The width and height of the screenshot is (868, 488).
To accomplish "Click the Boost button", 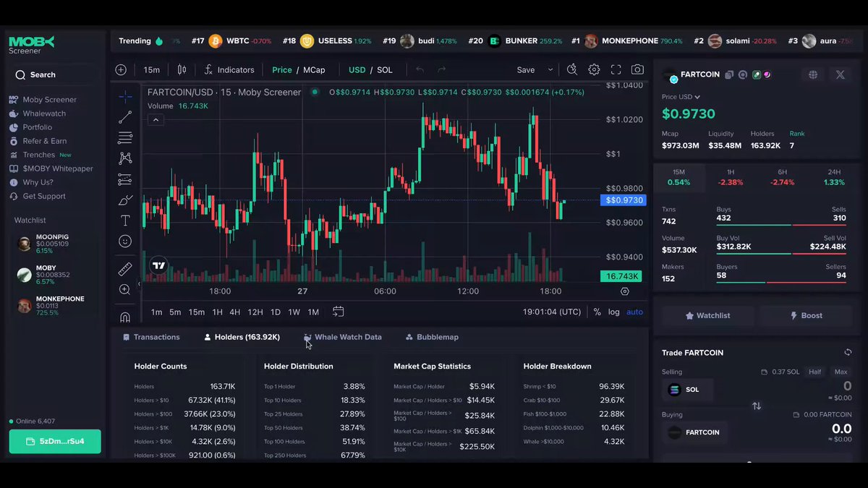I will pyautogui.click(x=806, y=315).
